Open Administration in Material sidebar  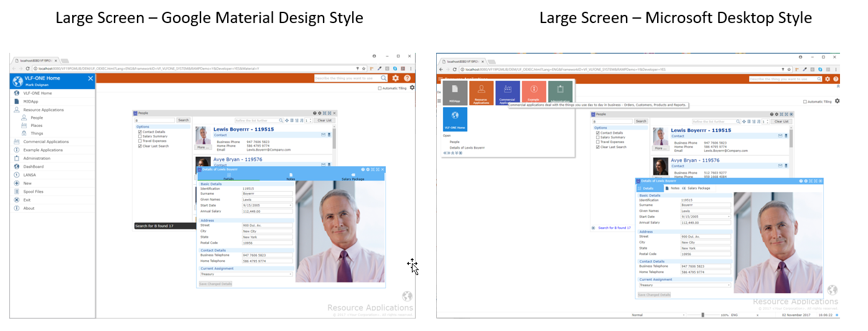52,158
